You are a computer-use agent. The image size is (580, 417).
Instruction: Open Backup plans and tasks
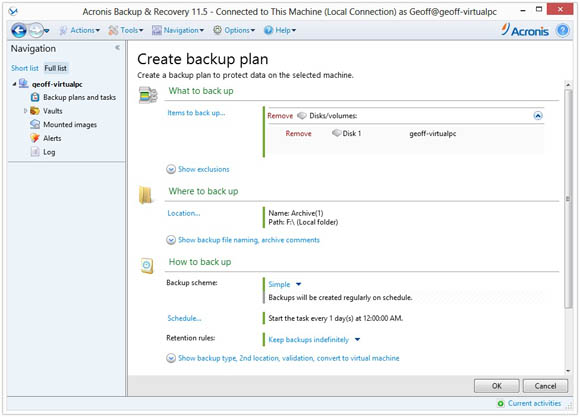pos(79,97)
